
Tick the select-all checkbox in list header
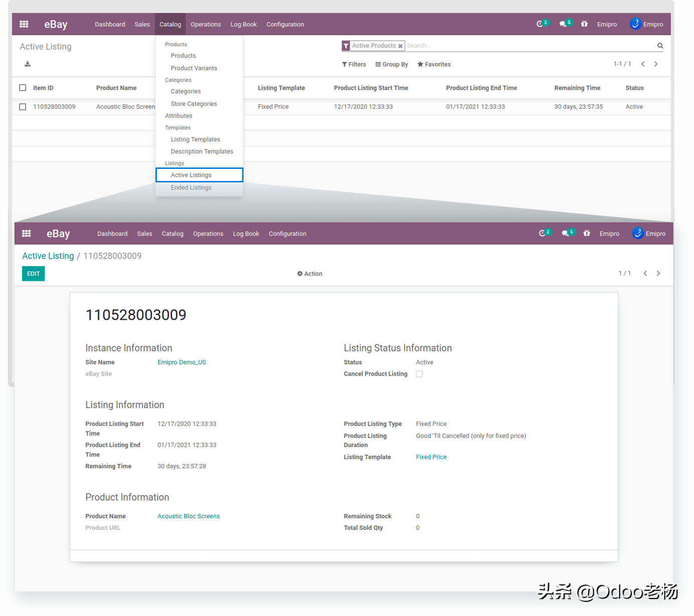pos(23,88)
